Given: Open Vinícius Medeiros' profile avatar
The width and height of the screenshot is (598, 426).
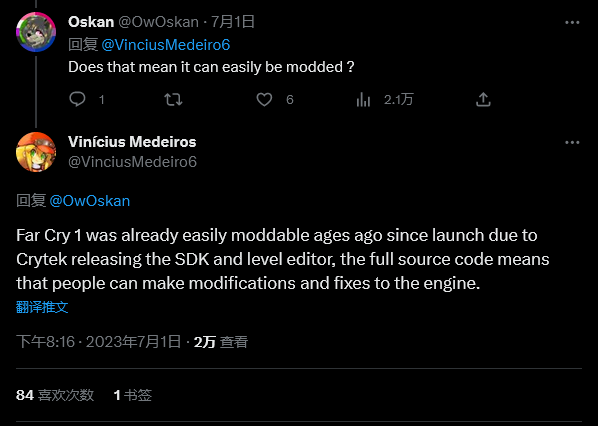Looking at the screenshot, I should point(36,152).
